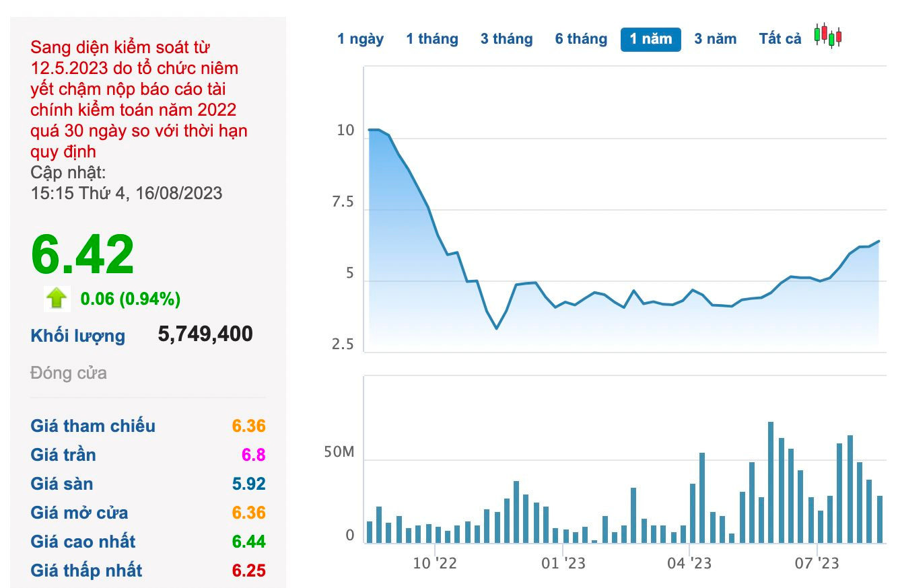Switch to '3 tháng' chart range
The image size is (898, 588).
506,39
